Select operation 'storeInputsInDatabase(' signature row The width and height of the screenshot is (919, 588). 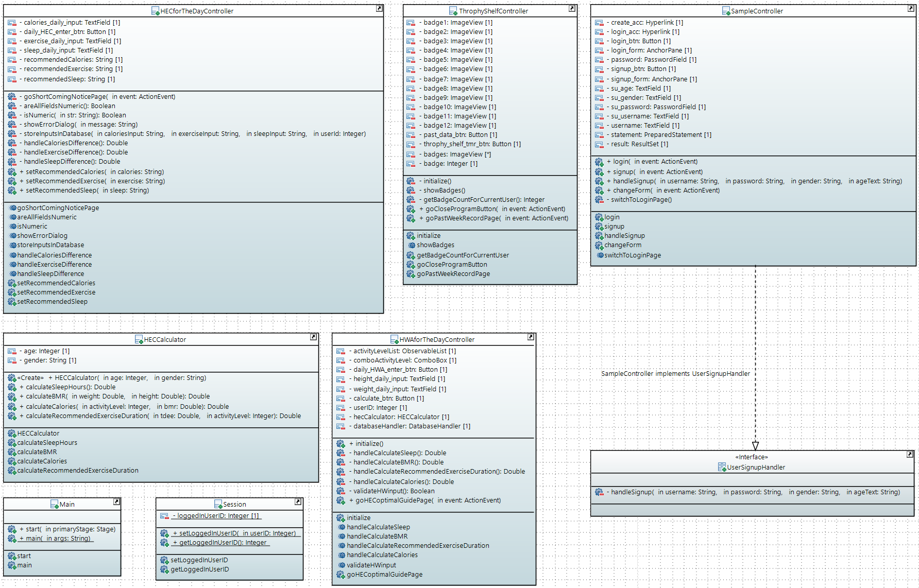193,134
